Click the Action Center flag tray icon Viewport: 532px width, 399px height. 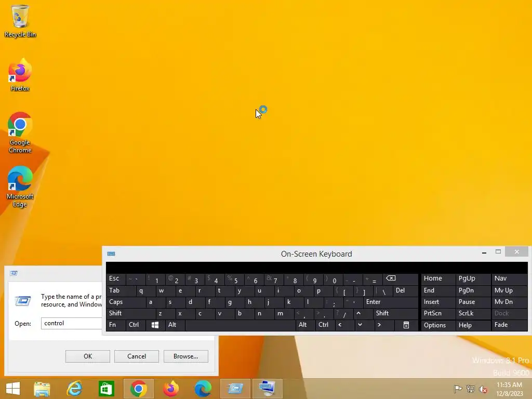pos(458,389)
